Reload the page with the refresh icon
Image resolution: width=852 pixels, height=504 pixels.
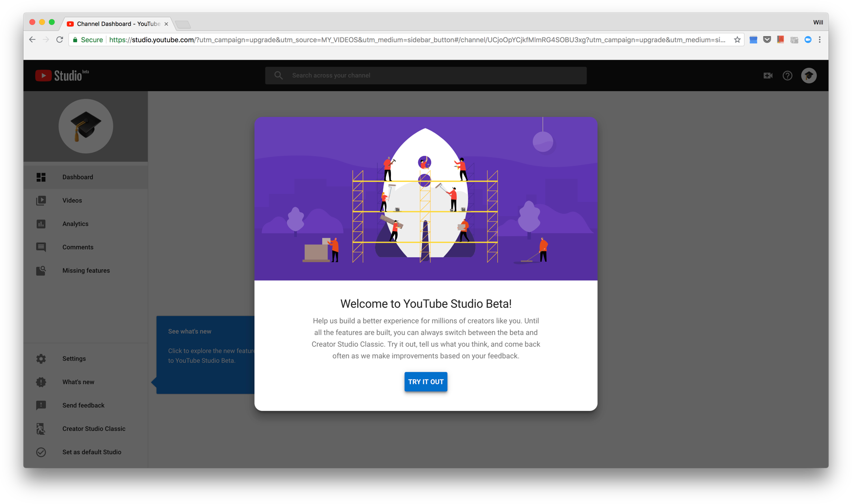pyautogui.click(x=59, y=40)
